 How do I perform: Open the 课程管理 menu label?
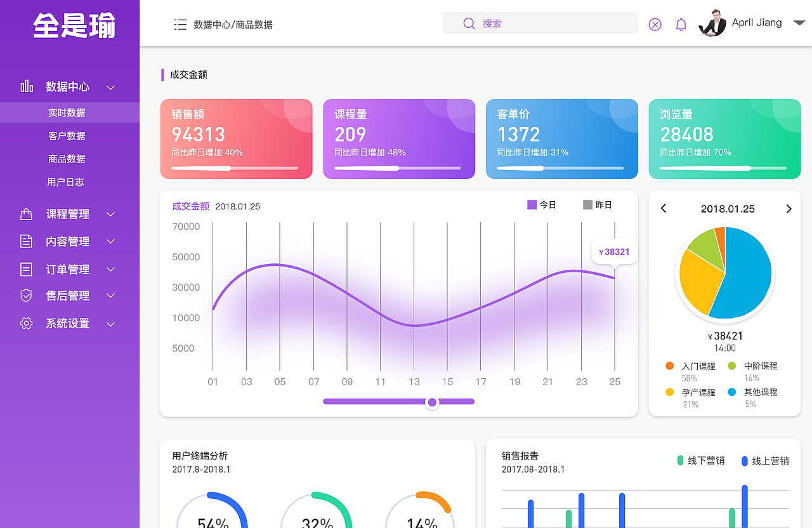point(67,214)
